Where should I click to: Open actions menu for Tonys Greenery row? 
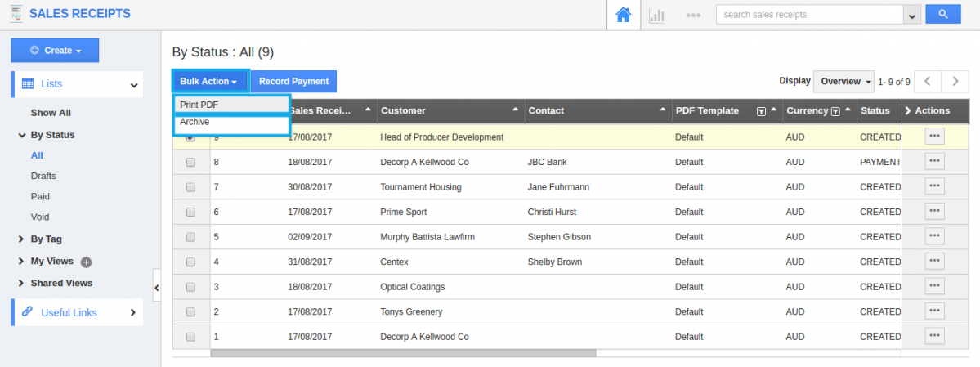(x=934, y=311)
